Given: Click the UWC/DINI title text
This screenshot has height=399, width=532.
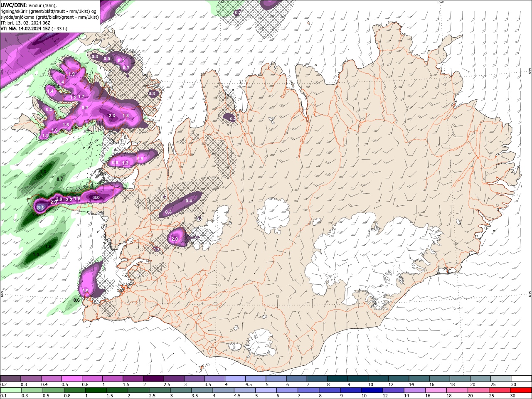Looking at the screenshot, I should pos(13,5).
